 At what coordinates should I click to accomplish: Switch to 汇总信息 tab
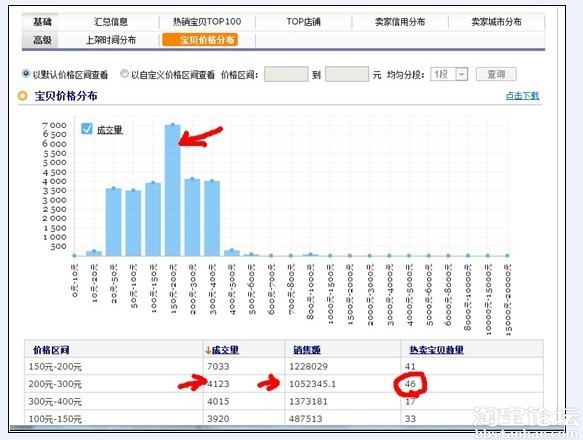[110, 22]
